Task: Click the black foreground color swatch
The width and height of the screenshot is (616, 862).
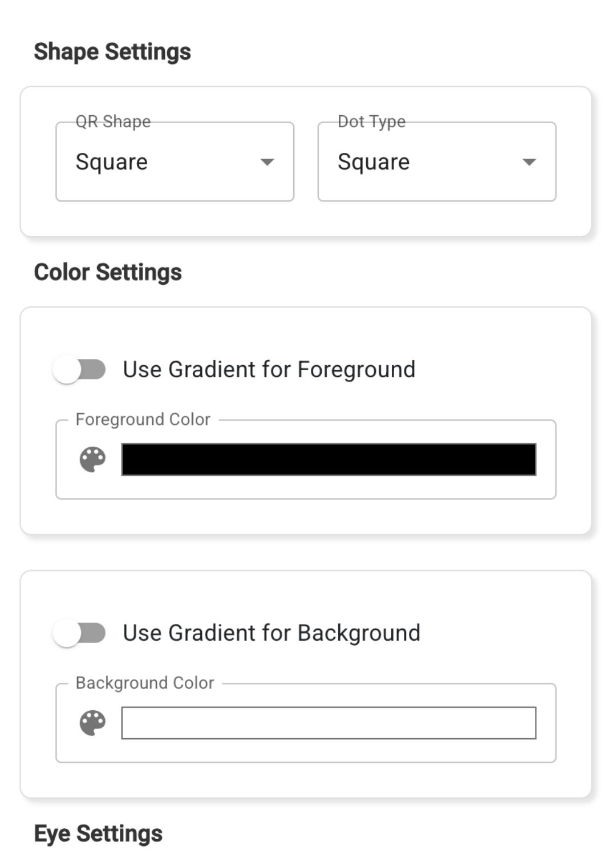Action: [329, 459]
